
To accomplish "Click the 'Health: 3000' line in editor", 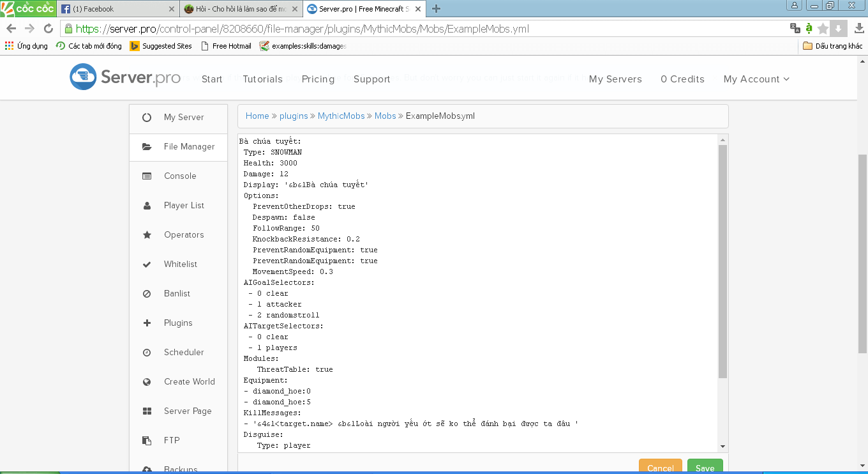I will (x=270, y=163).
